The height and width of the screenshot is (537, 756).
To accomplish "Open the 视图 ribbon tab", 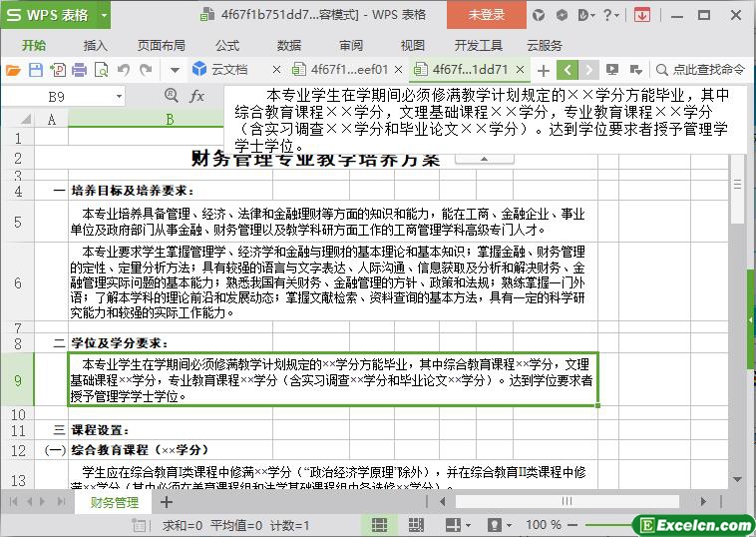I will [x=412, y=46].
